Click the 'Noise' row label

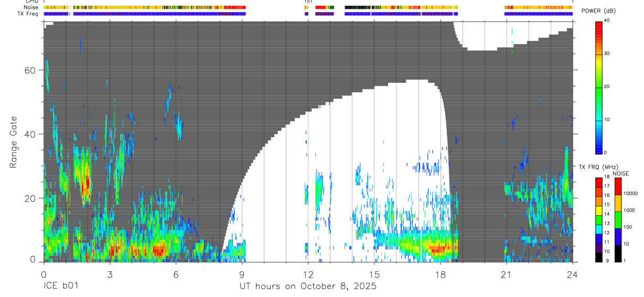click(x=32, y=7)
